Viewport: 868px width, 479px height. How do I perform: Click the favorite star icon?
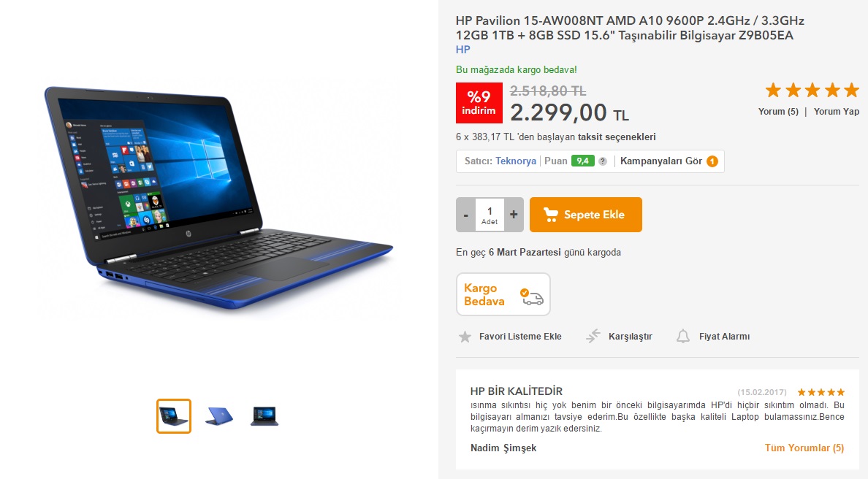(465, 337)
